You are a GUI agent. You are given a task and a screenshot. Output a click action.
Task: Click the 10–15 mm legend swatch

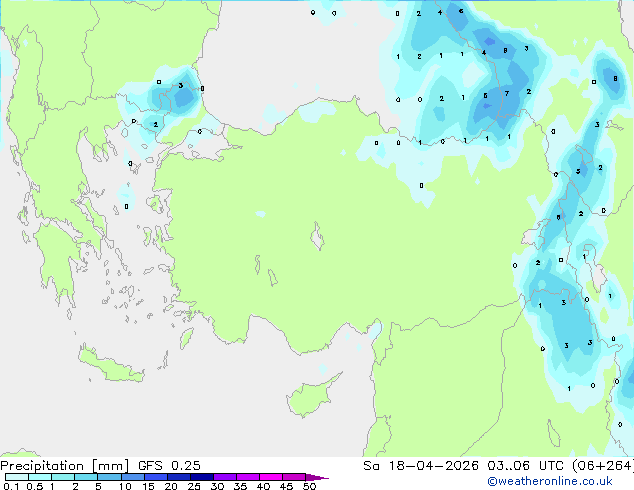click(x=132, y=477)
